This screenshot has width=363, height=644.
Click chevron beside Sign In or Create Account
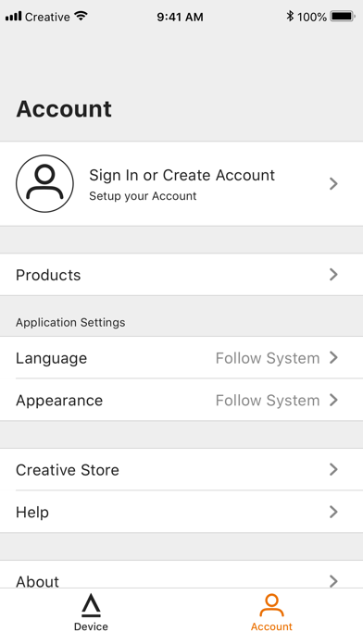[x=333, y=183]
